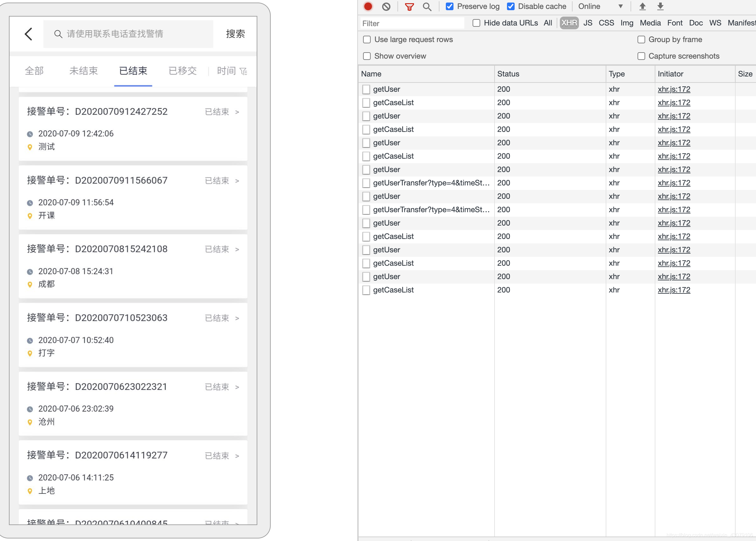Open the 时间 time filter
The height and width of the screenshot is (541, 756).
[226, 71]
